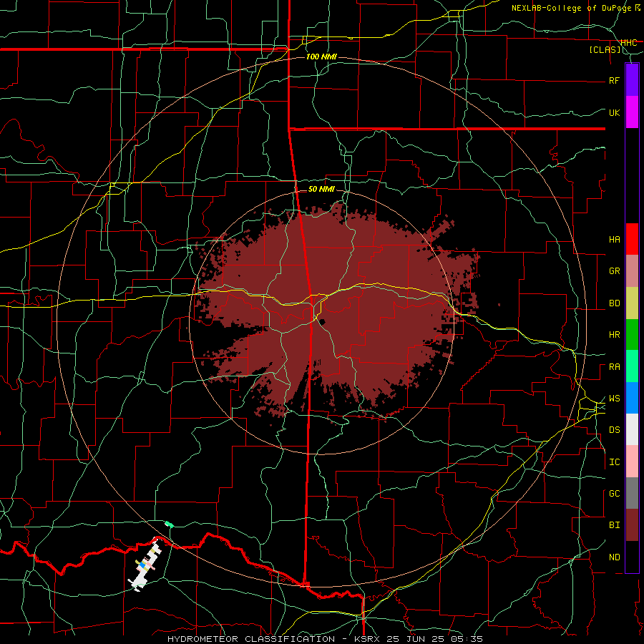Click the GR salmon legend swatch

(x=632, y=271)
